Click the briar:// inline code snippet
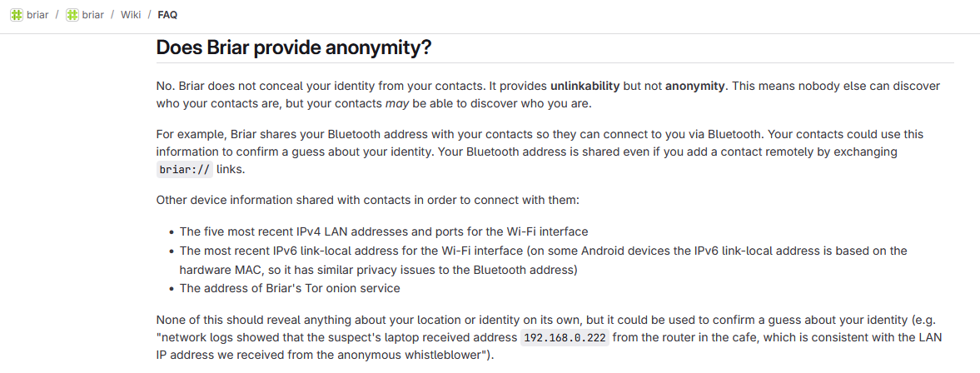 pyautogui.click(x=184, y=169)
